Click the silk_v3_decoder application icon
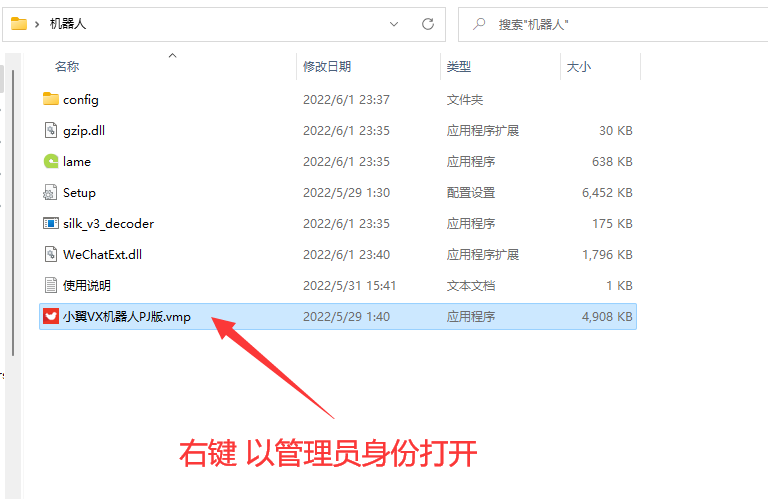The width and height of the screenshot is (768, 499). tap(52, 223)
